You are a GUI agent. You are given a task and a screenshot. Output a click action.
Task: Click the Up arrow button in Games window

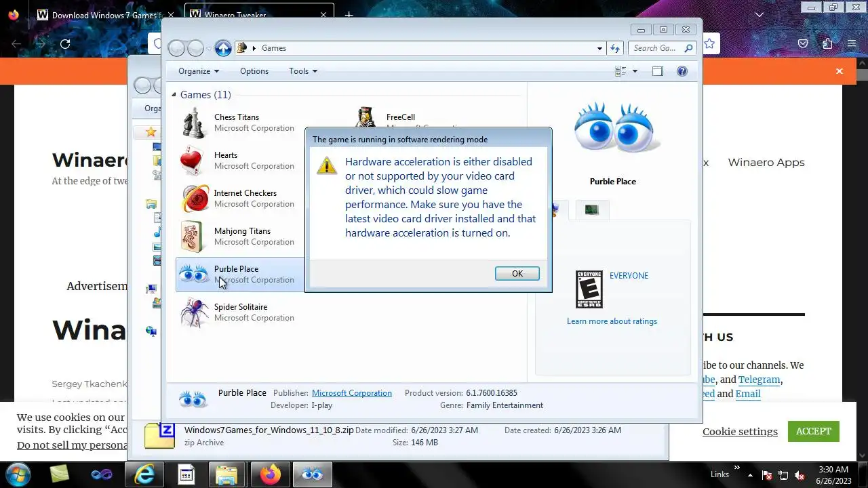(223, 48)
